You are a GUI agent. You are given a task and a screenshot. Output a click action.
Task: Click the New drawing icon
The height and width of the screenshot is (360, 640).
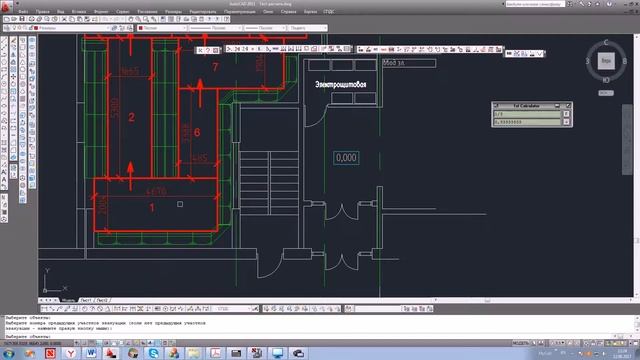7,19
